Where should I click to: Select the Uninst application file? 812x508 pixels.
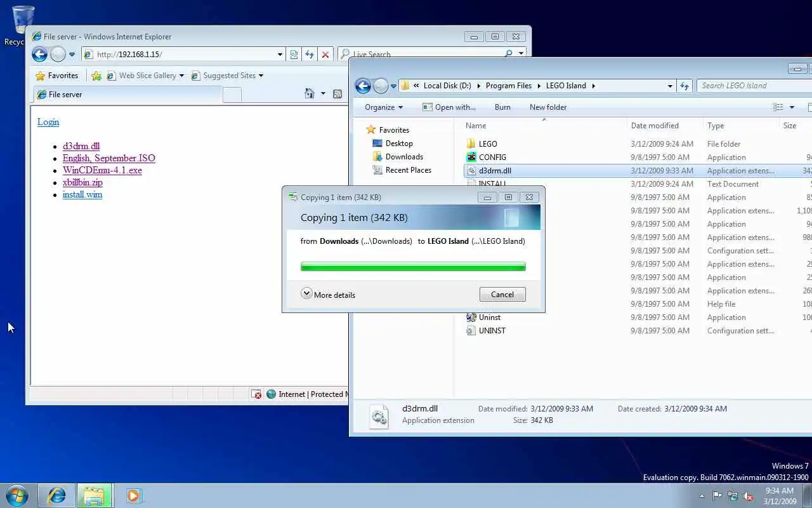(x=489, y=317)
